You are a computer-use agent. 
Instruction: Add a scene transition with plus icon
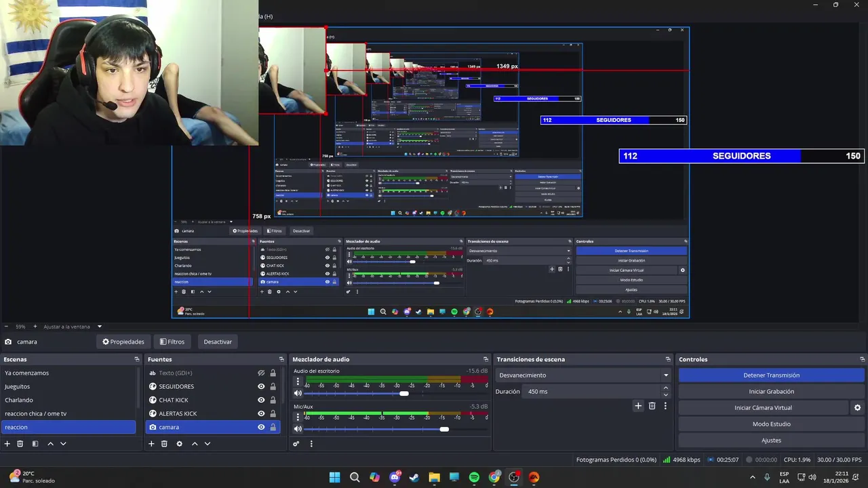point(638,406)
